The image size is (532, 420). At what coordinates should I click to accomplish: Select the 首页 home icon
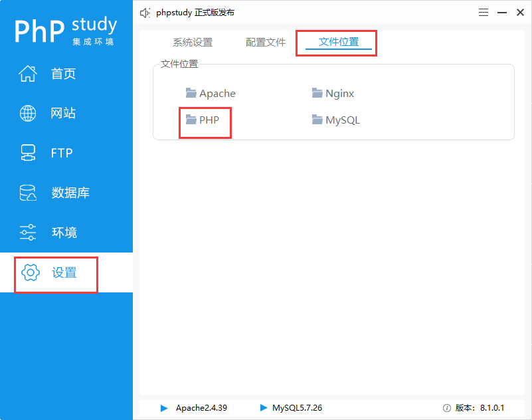click(x=27, y=73)
